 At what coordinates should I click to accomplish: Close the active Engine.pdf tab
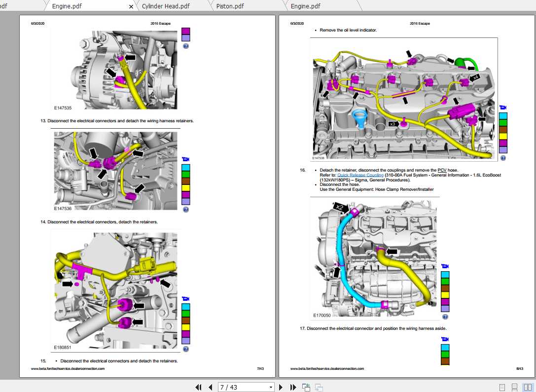tap(131, 6)
